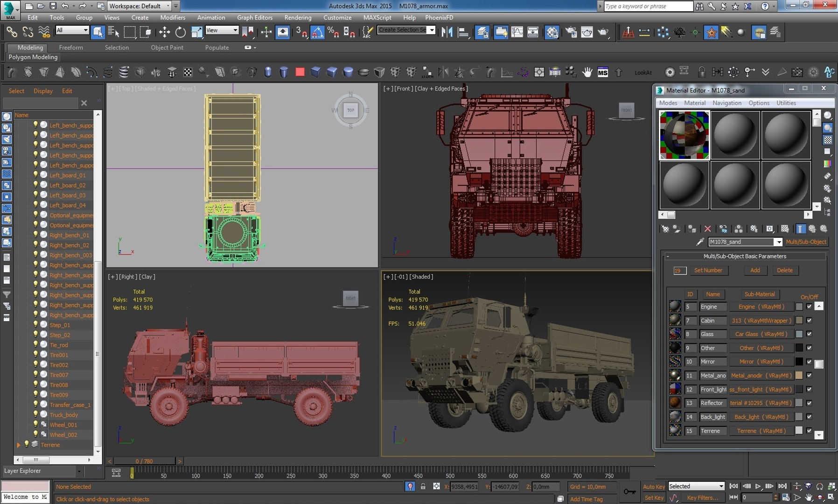The height and width of the screenshot is (504, 838).
Task: Toggle the Selection Lock icon in status bar
Action: coord(423,486)
